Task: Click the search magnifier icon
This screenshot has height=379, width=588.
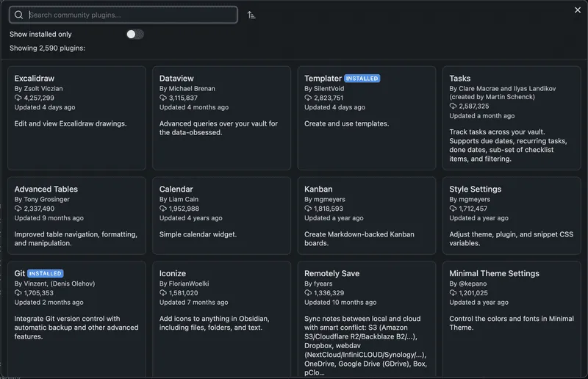Action: click(x=18, y=15)
